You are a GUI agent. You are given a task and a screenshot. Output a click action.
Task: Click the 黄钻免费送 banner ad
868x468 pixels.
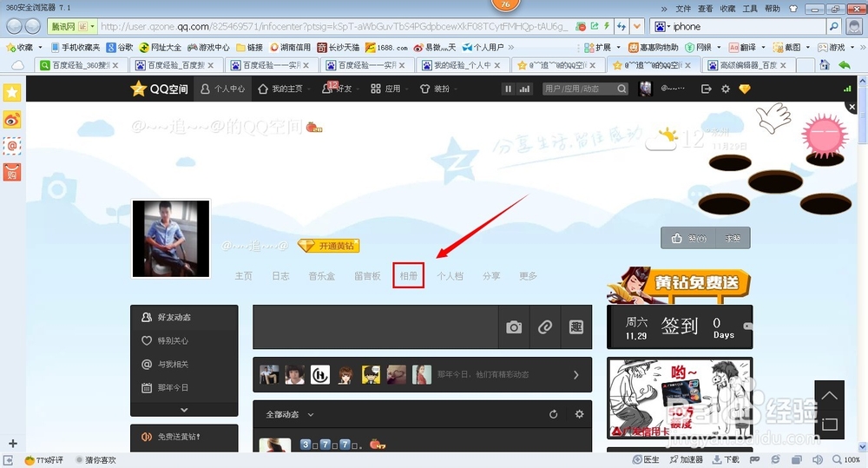point(680,285)
